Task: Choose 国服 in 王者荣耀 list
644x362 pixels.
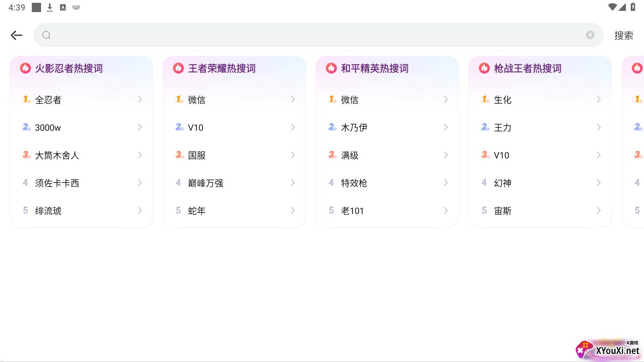Action: click(197, 155)
